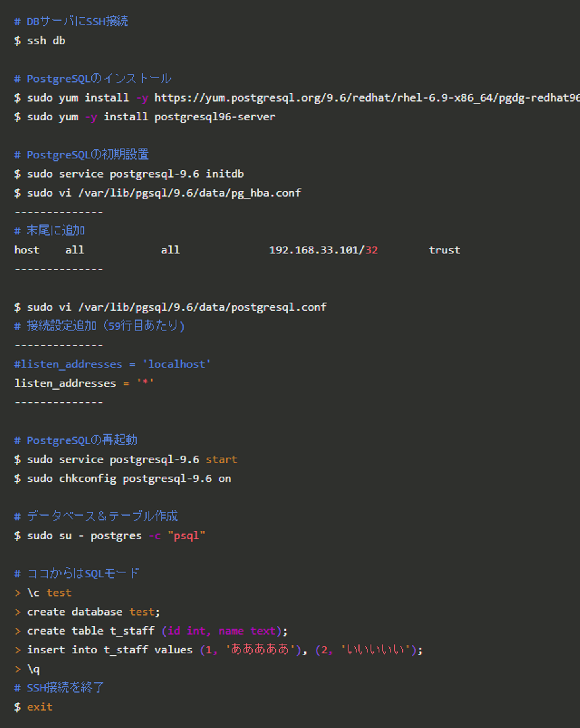
Task: Click the '\c test' line
Action: tap(49, 593)
